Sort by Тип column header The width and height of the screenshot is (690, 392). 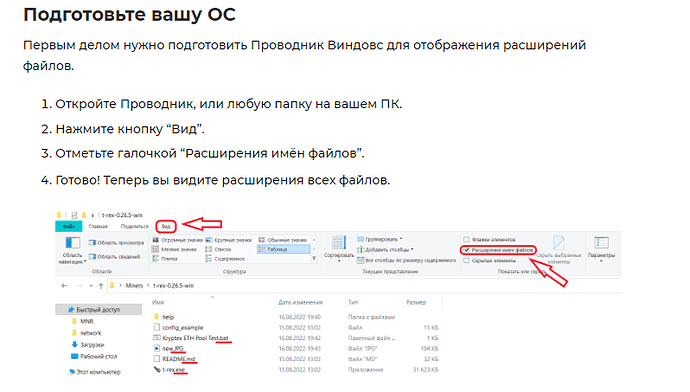pos(353,302)
